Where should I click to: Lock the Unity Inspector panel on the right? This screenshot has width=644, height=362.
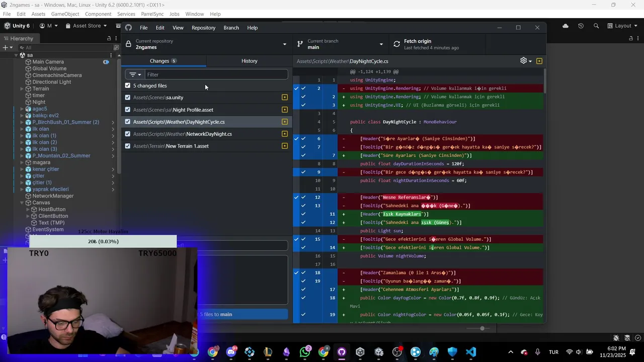point(631,38)
